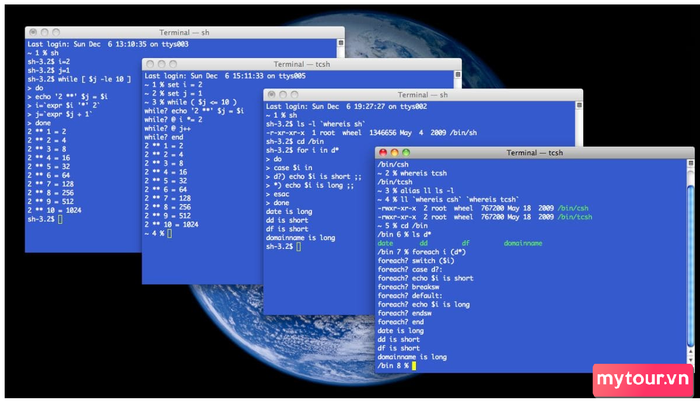Click the blue scrollbar thumb in the front tcsh window

point(691,267)
